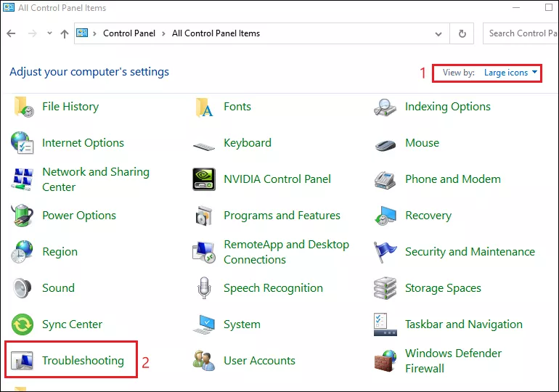The width and height of the screenshot is (559, 392).
Task: Open the Phone and Modem icon
Action: coord(385,180)
